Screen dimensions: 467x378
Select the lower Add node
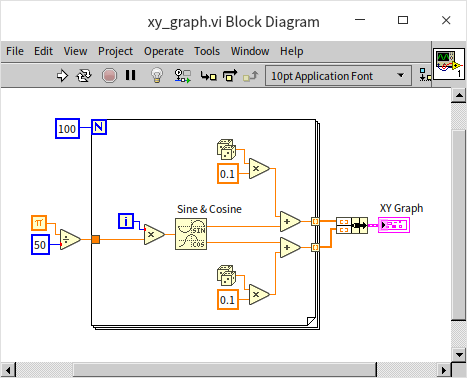290,247
